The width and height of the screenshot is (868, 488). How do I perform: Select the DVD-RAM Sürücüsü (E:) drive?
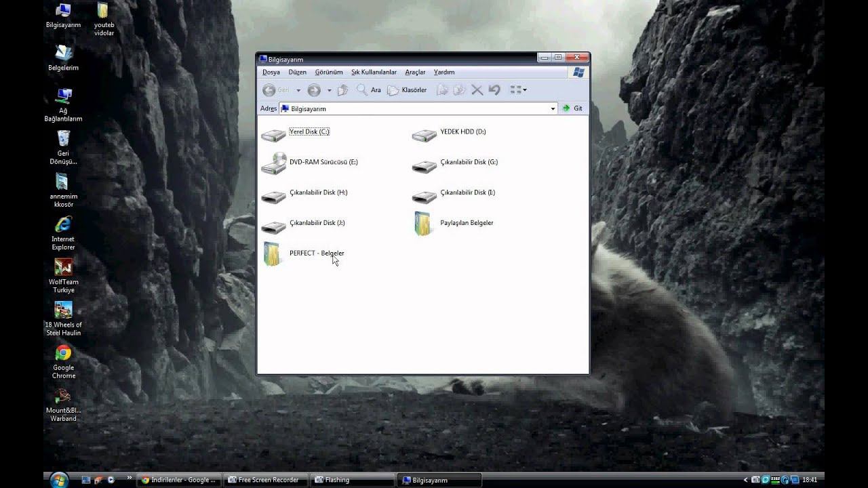pyautogui.click(x=309, y=163)
